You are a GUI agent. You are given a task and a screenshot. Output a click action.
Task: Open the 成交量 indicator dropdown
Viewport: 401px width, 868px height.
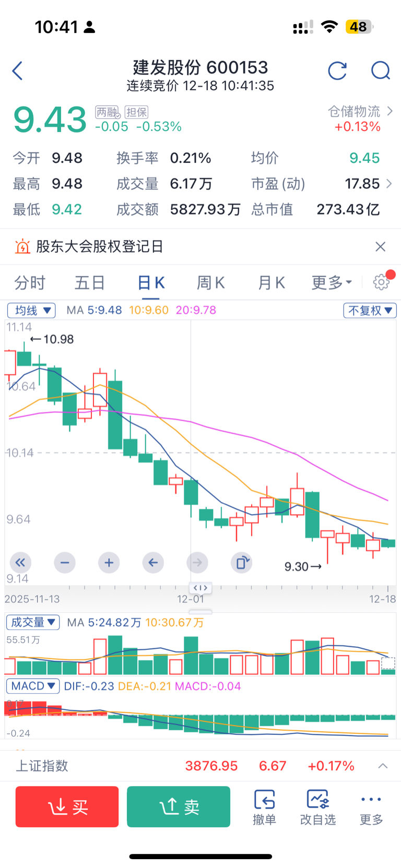point(33,622)
